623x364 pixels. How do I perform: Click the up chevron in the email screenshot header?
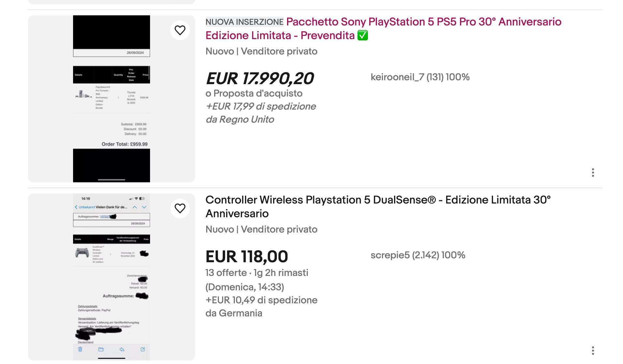point(134,207)
